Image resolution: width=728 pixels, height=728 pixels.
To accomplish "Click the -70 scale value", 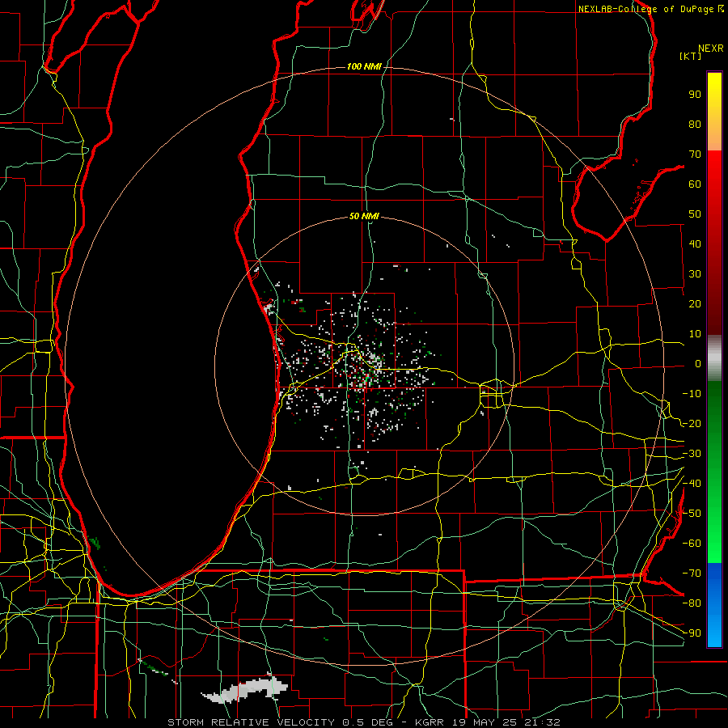I will tap(692, 574).
